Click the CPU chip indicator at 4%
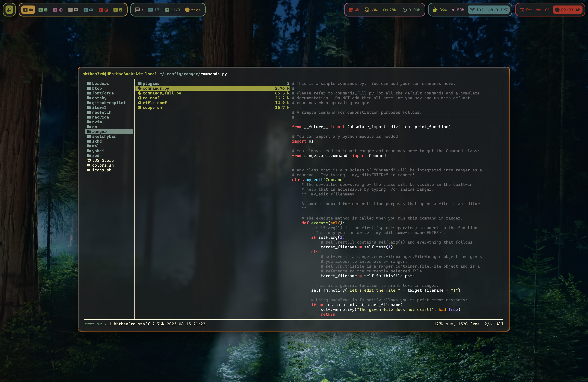The image size is (588, 382). pyautogui.click(x=354, y=10)
